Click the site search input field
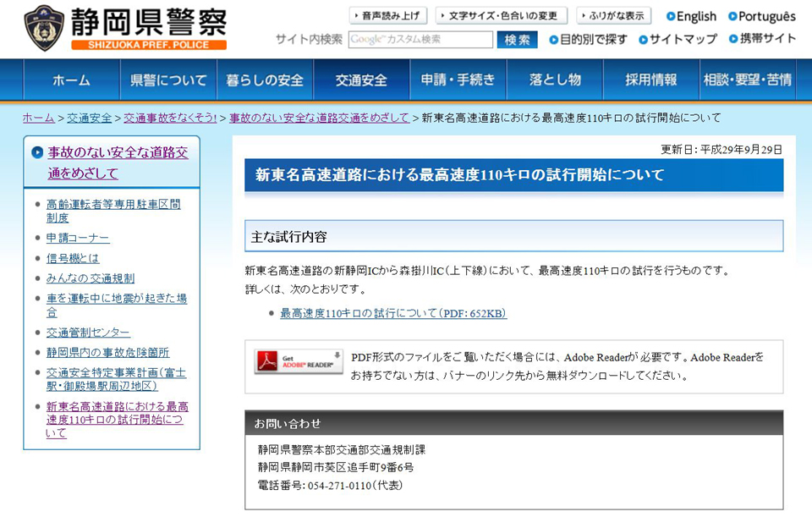 420,40
